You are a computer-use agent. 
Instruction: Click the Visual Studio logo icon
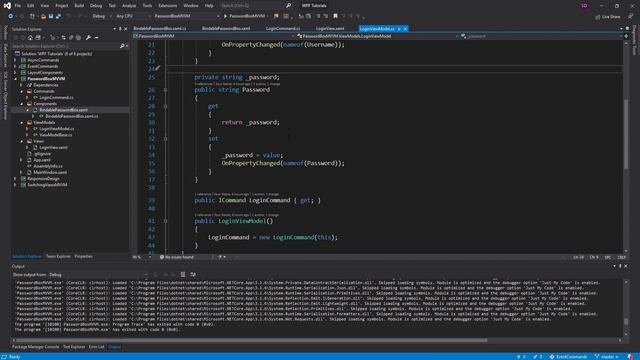pyautogui.click(x=7, y=6)
